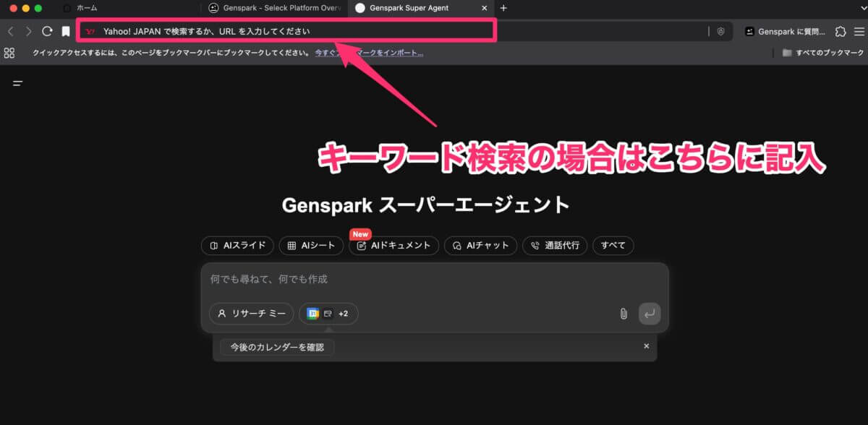Bookmark this page using the toolbar icon
Viewport: 868px width, 425px height.
66,31
